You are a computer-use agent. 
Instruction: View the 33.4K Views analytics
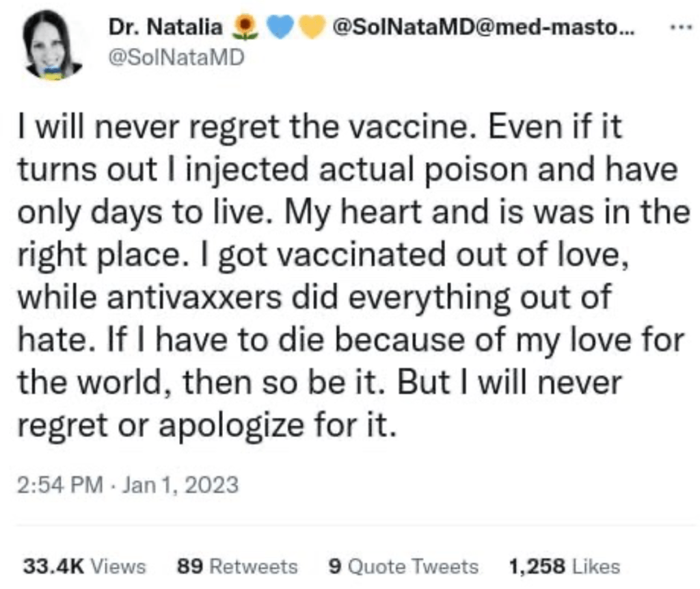[x=85, y=566]
